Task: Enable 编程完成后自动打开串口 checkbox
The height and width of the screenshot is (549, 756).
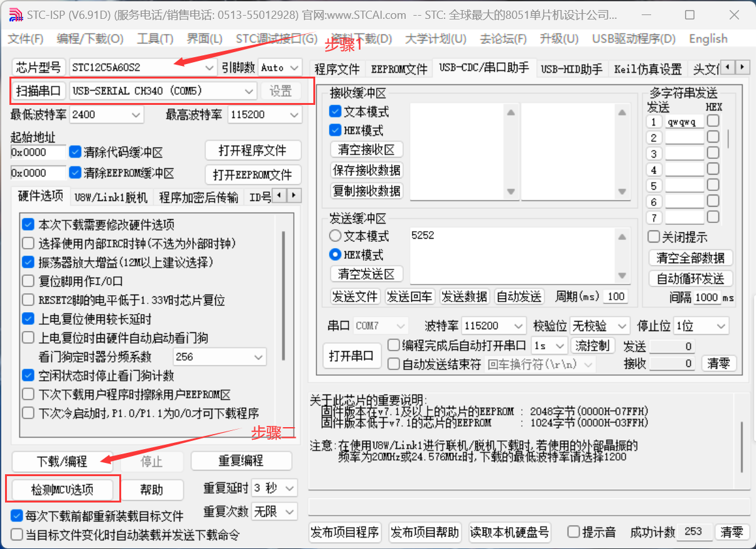Action: pos(394,345)
